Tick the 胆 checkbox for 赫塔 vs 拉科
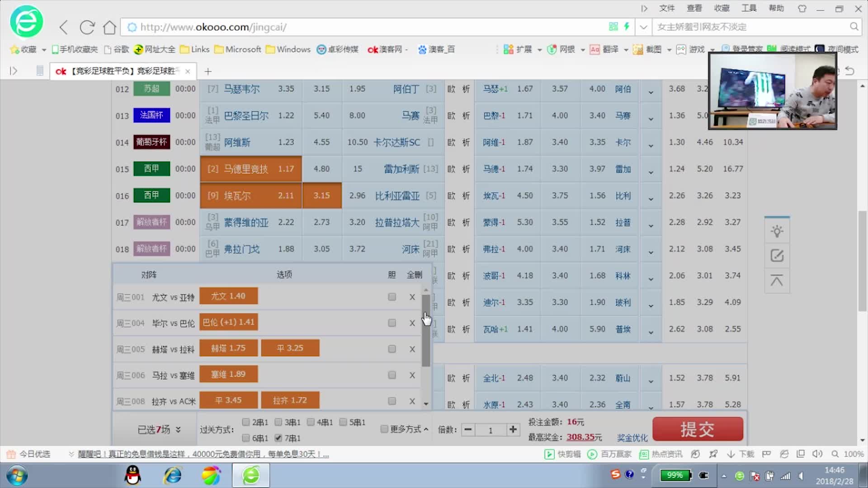The height and width of the screenshot is (488, 868). [392, 349]
